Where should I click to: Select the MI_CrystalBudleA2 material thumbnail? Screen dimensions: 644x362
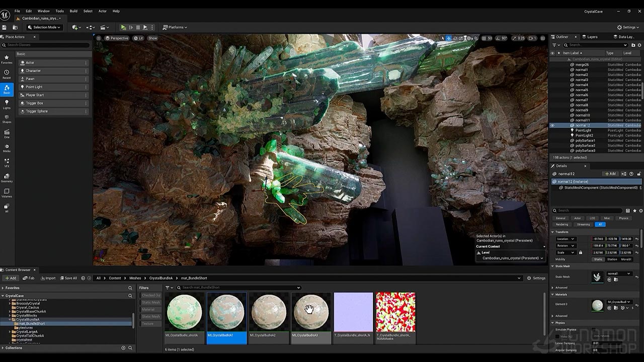pos(269,313)
